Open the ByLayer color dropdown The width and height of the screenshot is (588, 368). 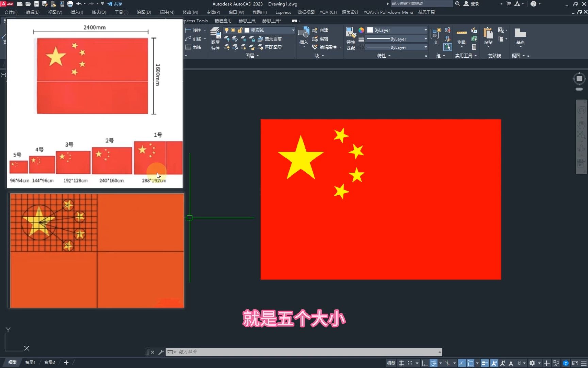397,30
